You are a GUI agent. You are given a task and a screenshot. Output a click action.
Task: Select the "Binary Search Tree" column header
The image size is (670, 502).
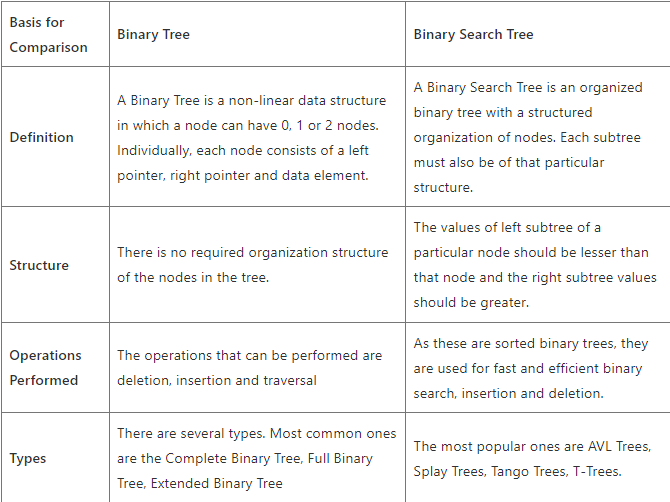point(473,34)
